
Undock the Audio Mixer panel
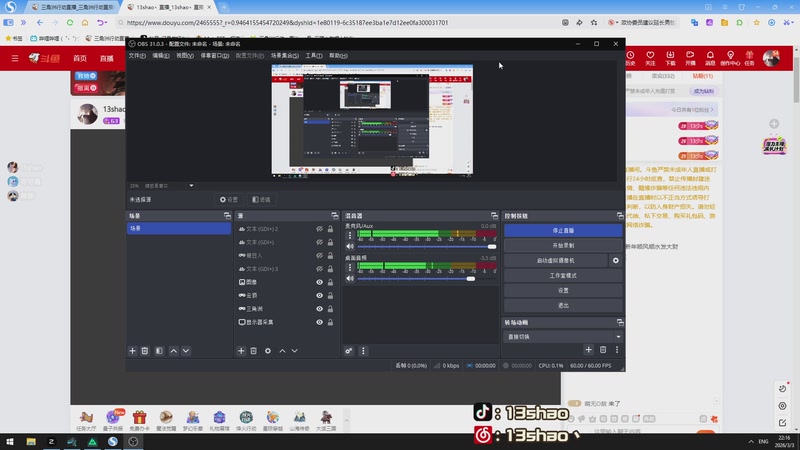[494, 216]
